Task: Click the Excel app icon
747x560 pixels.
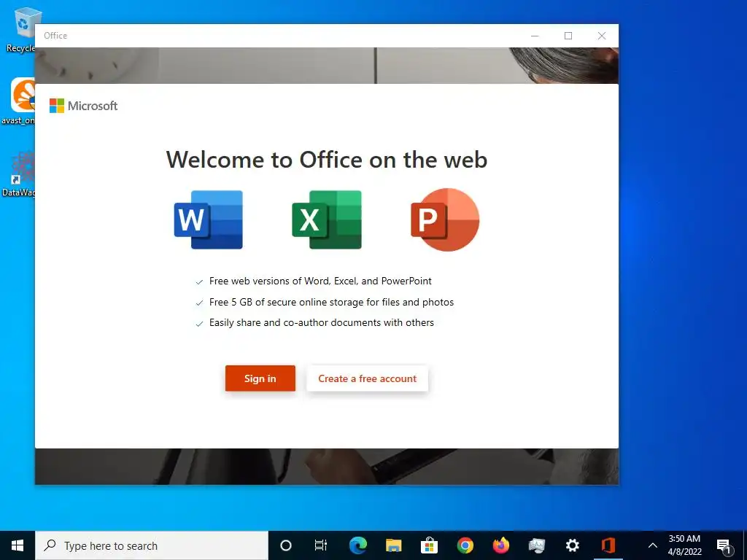Action: (327, 219)
